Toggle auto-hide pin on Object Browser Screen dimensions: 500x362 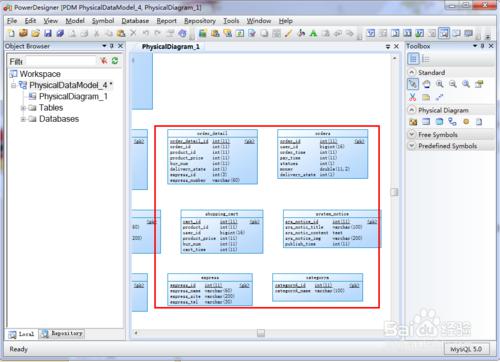click(112, 46)
